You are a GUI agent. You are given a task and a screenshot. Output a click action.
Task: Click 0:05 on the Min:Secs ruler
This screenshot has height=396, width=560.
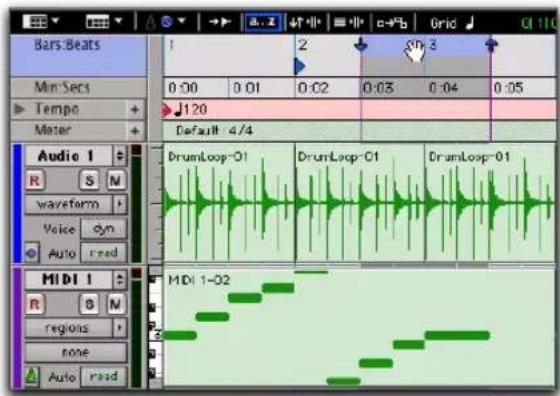(509, 88)
